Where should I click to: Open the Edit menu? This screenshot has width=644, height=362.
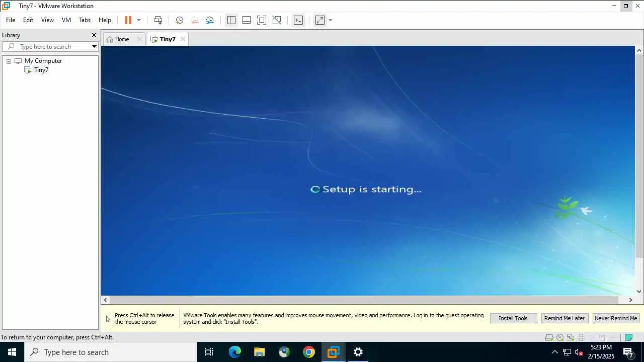[x=28, y=20]
